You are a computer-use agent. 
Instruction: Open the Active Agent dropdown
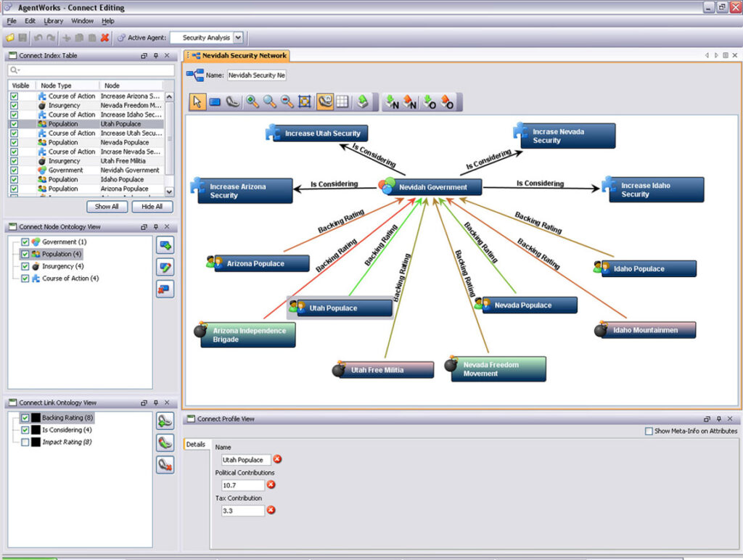pyautogui.click(x=238, y=38)
